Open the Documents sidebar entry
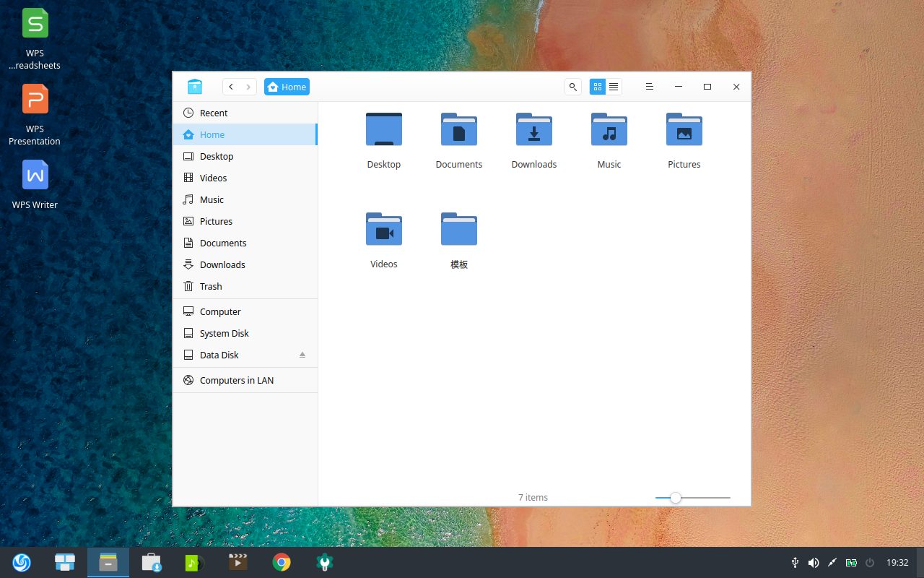Screen dimensions: 924x578 click(222, 243)
